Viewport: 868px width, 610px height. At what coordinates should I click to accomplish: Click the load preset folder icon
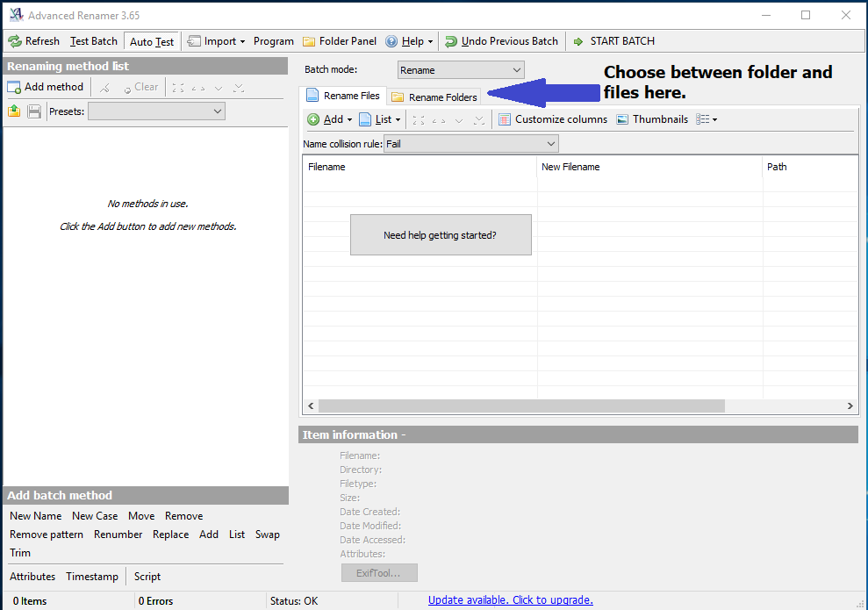(14, 111)
